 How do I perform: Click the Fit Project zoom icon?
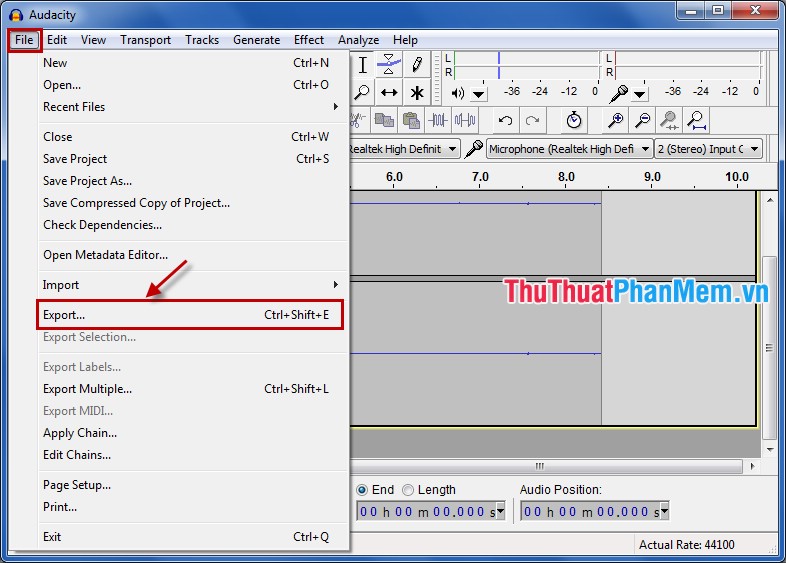pos(696,120)
